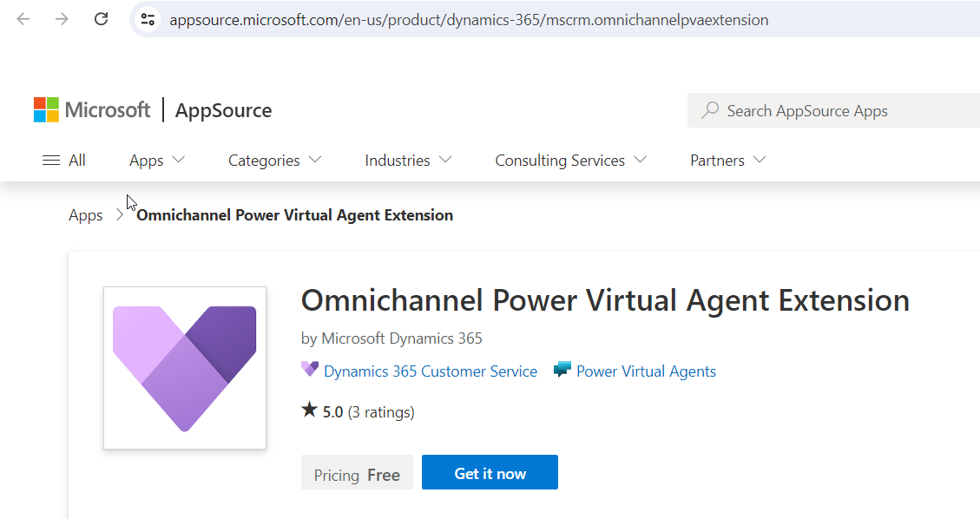Reload the page with refresh icon
980x519 pixels.
coord(101,19)
